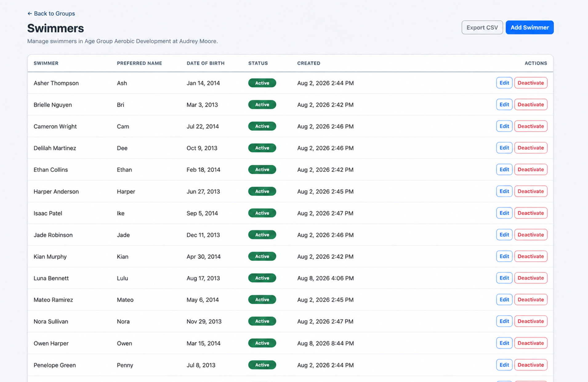Deactivate Delilah Martinez

pyautogui.click(x=531, y=148)
